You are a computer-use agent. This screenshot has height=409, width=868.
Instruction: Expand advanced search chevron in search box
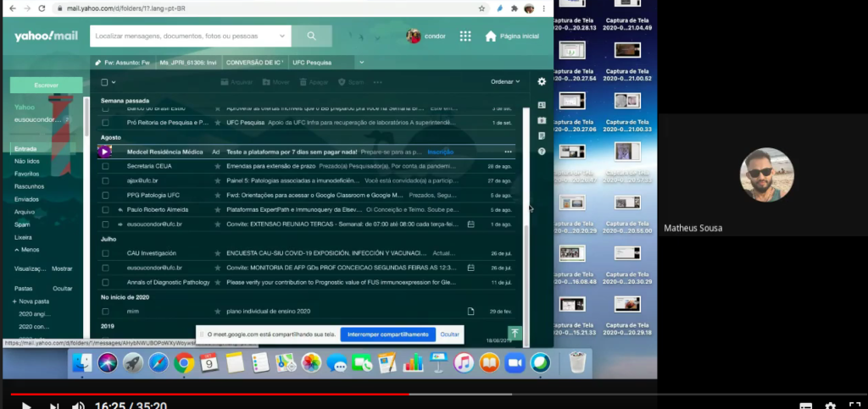[x=281, y=36]
